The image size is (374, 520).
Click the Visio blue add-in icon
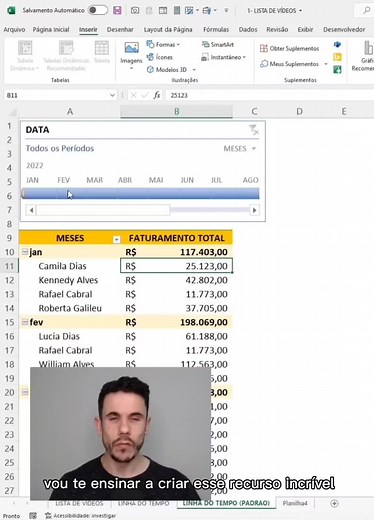337,44
